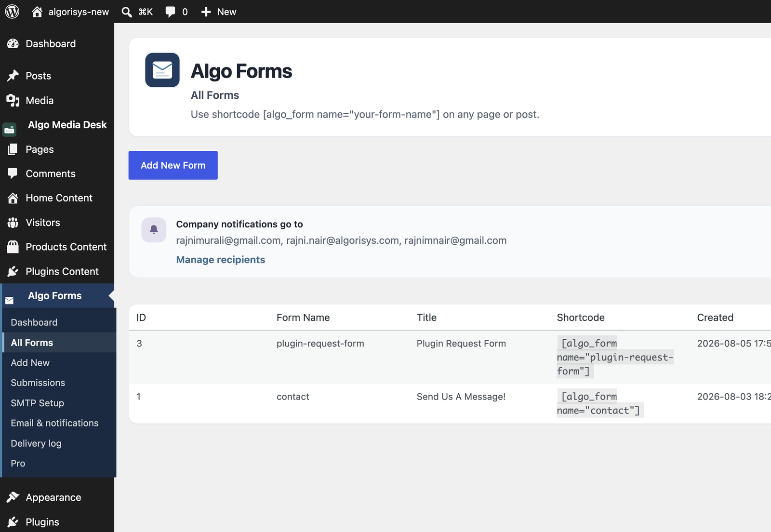Open Products Content menu item

pos(66,247)
